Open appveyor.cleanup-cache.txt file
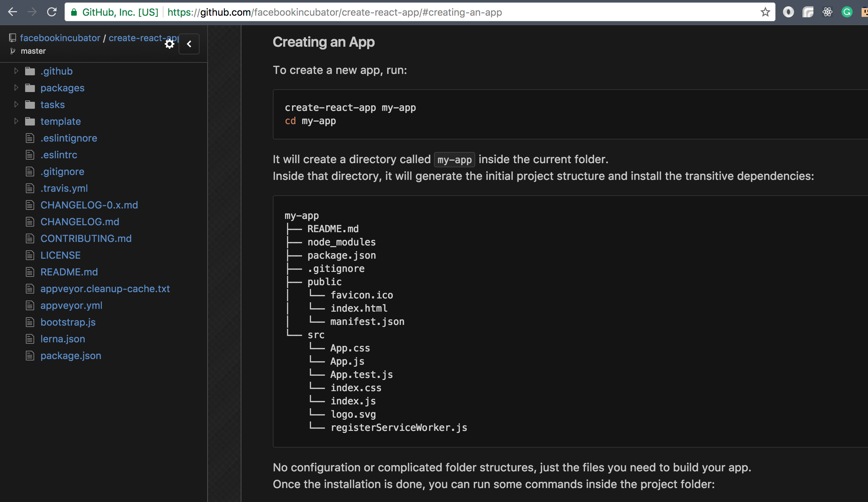 click(105, 289)
